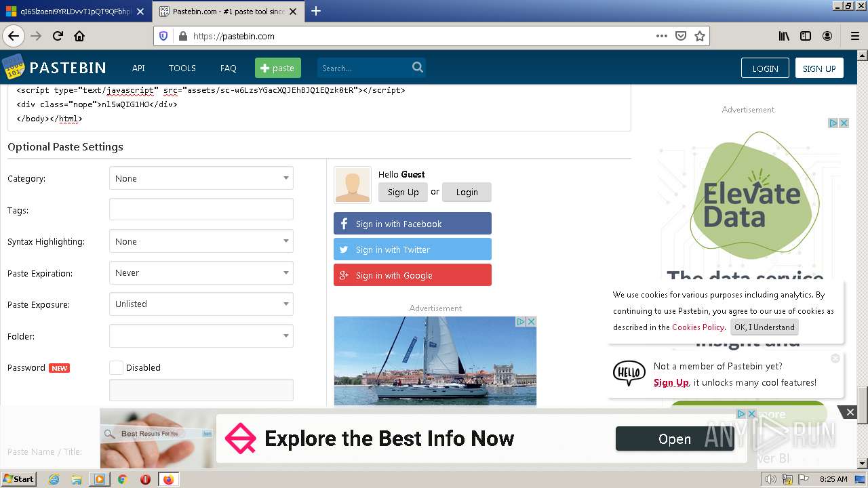Open the Folder dropdown
Viewport: 868px width, 488px height.
201,335
